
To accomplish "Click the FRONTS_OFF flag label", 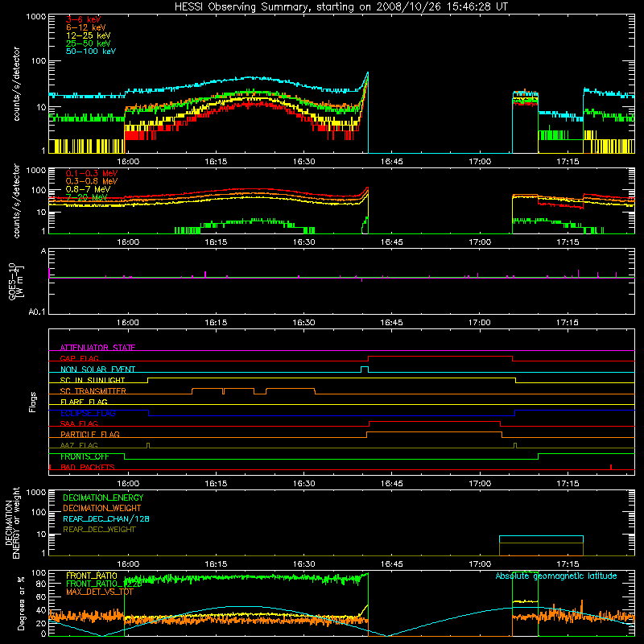I will coord(85,456).
